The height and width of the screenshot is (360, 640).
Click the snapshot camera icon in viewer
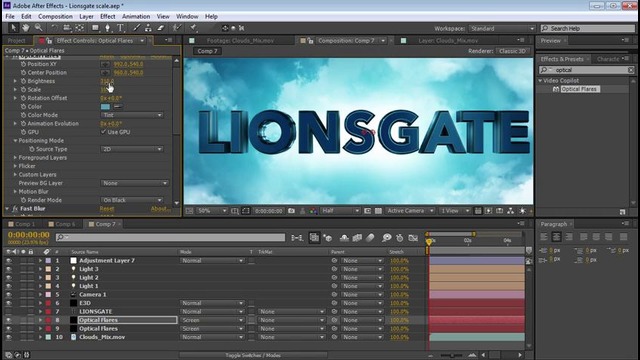tap(291, 211)
